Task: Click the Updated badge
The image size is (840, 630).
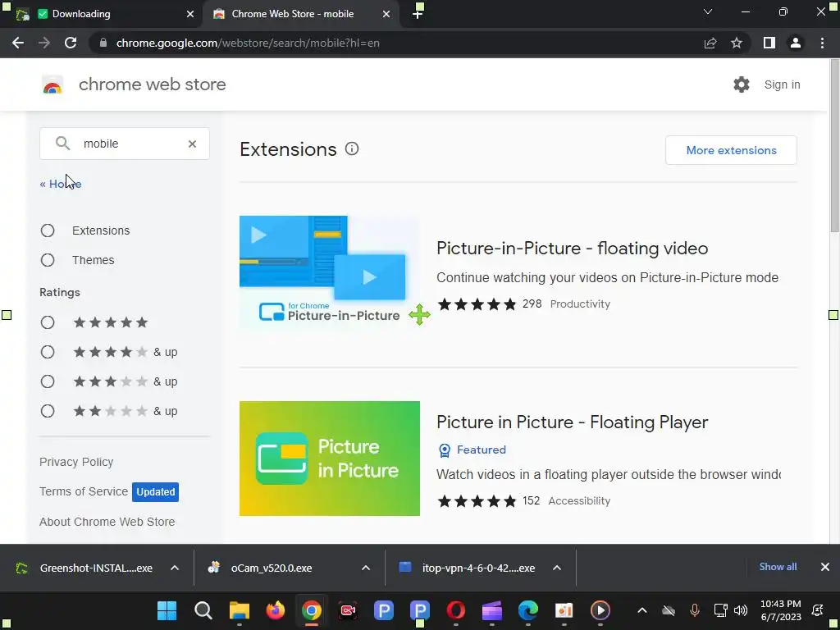Action: click(155, 492)
